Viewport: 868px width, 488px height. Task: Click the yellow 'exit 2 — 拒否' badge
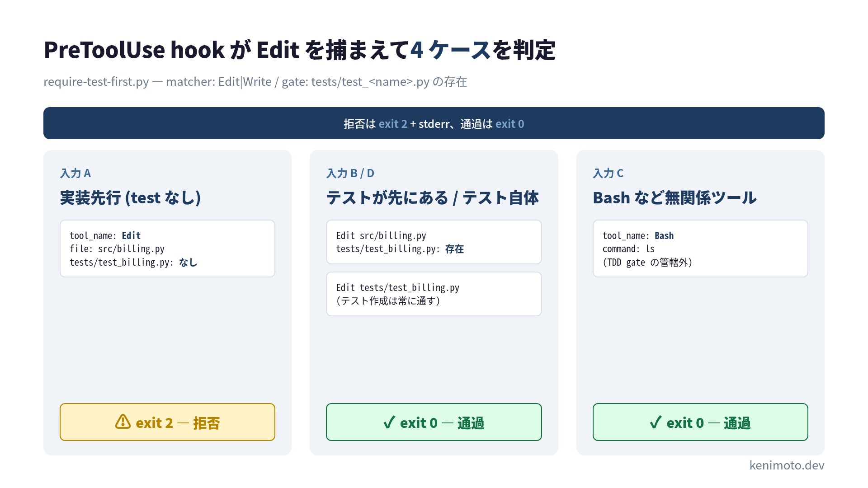167,422
